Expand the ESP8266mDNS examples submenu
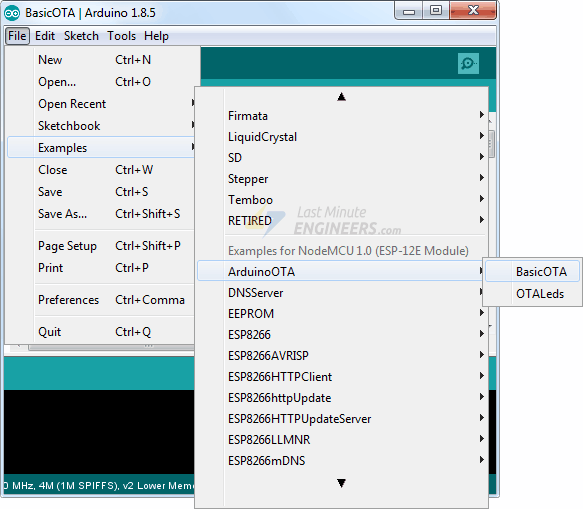 coord(342,461)
